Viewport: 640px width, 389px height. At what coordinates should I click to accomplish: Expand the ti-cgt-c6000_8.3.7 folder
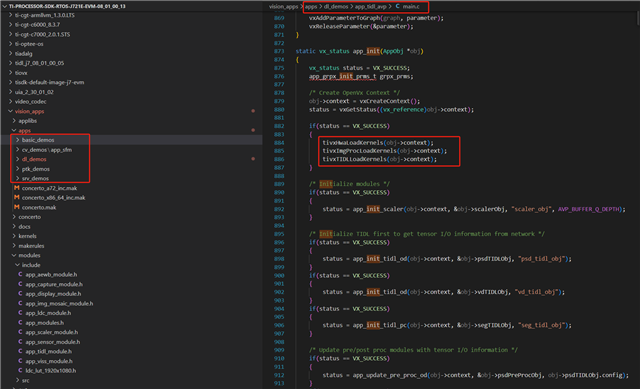coord(10,24)
